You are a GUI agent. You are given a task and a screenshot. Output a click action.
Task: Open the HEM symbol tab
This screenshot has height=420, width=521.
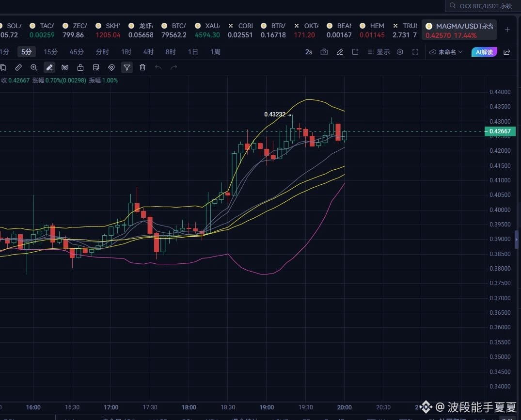pos(372,30)
